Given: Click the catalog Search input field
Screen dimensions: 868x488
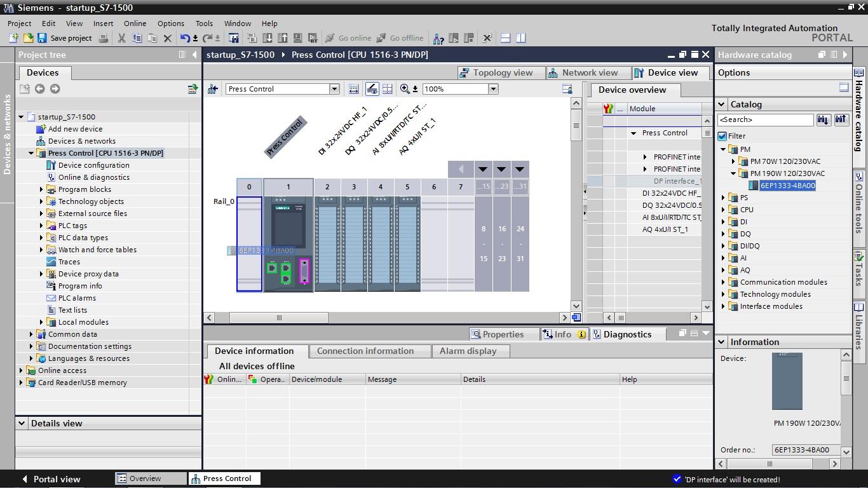Looking at the screenshot, I should pos(766,119).
